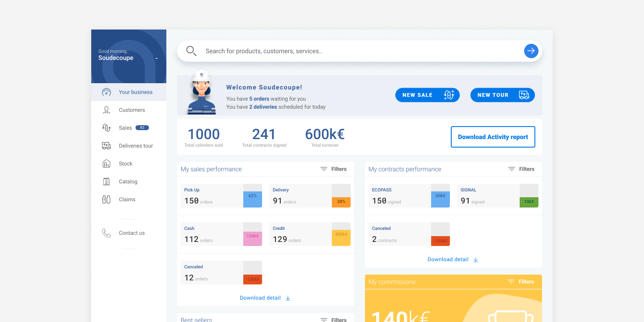Click filter icon in My contracts performance

click(512, 169)
